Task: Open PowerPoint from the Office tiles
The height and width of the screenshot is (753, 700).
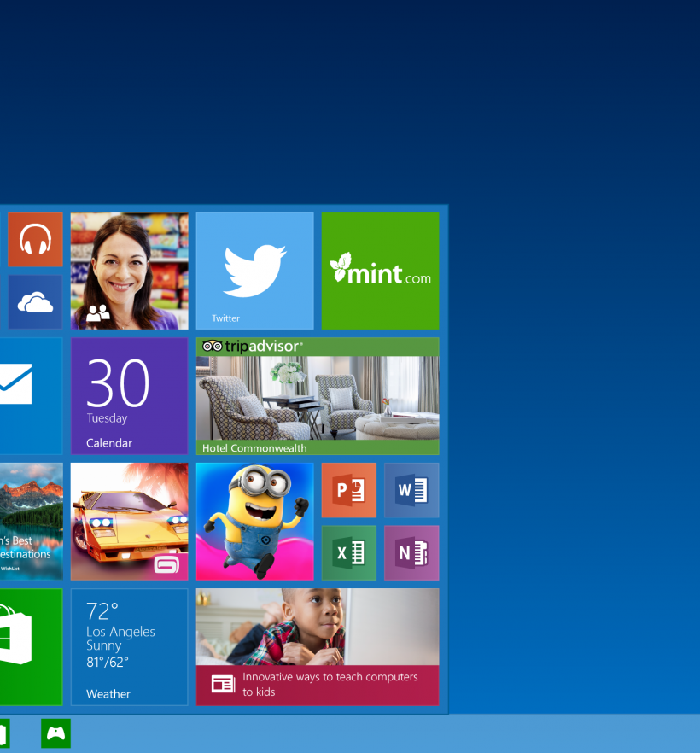Action: tap(348, 490)
